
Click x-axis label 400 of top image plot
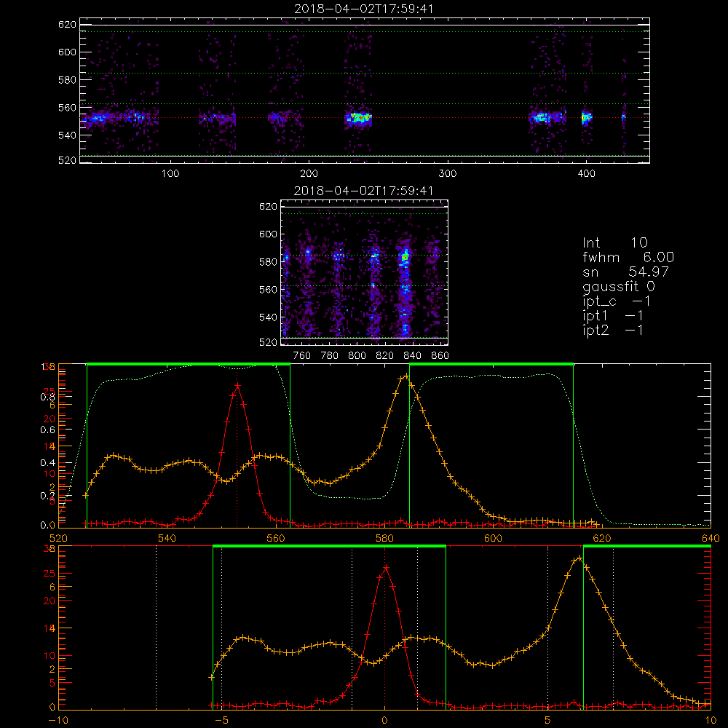click(586, 174)
